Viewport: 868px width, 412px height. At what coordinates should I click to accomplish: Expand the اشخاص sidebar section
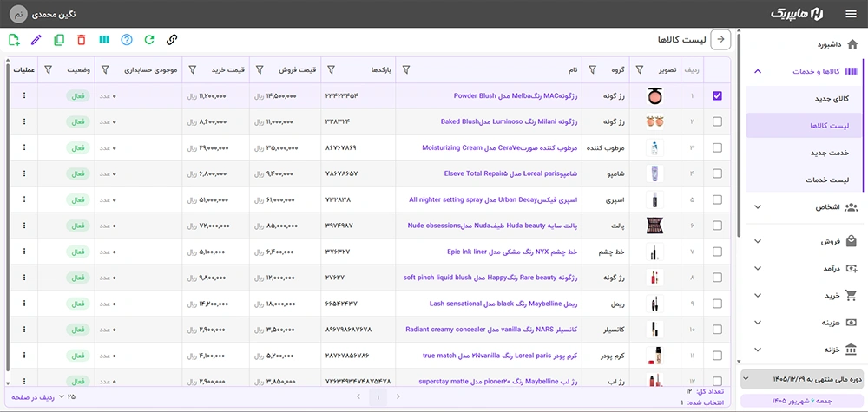(x=758, y=207)
